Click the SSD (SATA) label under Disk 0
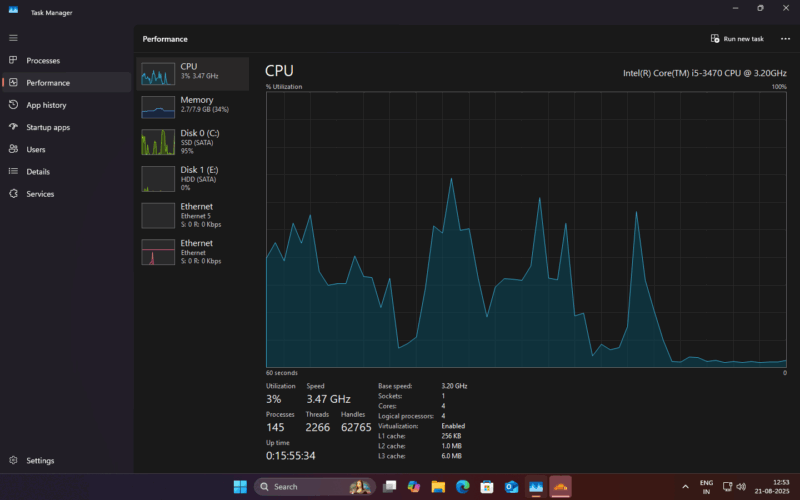The image size is (800, 500). [x=197, y=142]
